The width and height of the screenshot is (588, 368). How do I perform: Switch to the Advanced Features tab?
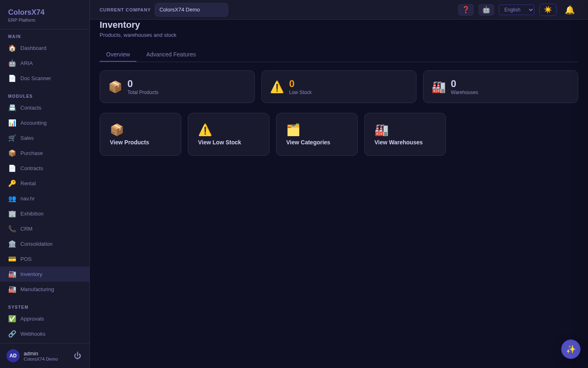point(171,54)
